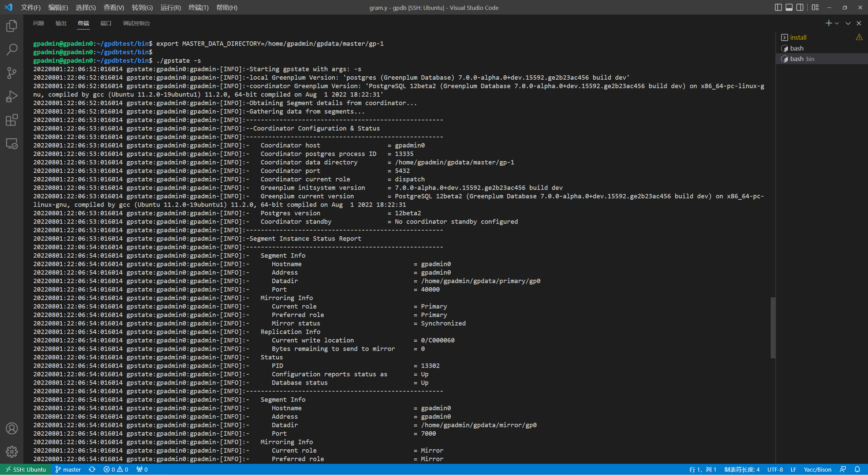This screenshot has width=868, height=475.
Task: Click the warning icon on install terminal
Action: point(859,37)
